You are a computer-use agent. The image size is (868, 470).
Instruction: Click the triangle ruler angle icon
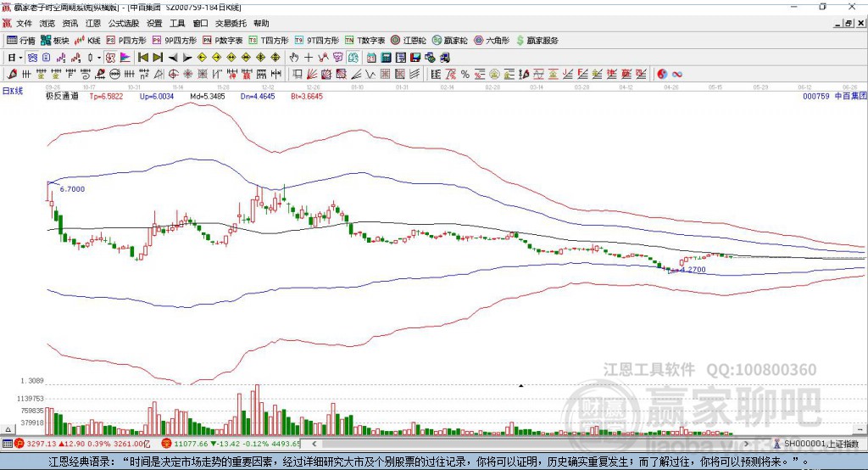pos(159,75)
